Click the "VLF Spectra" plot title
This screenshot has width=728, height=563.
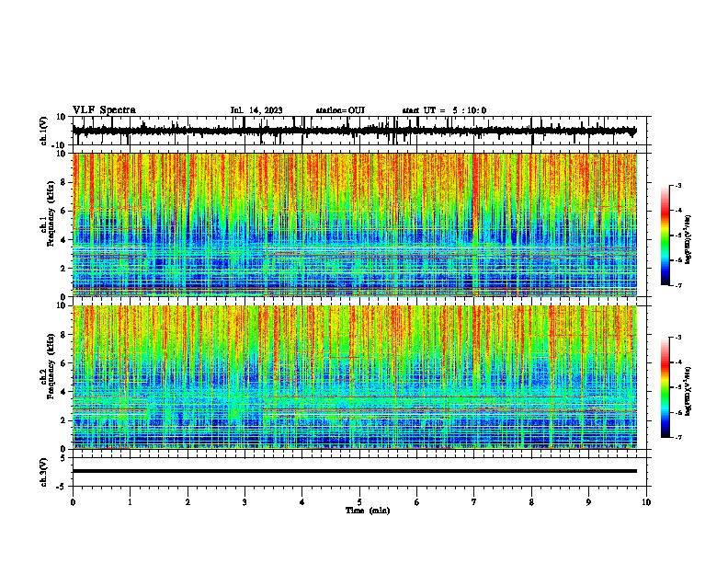tap(104, 110)
